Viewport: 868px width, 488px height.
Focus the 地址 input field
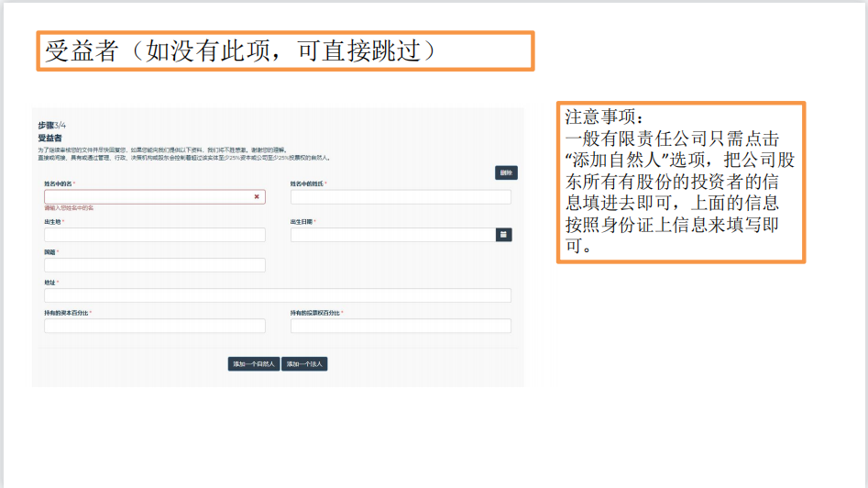(x=278, y=295)
